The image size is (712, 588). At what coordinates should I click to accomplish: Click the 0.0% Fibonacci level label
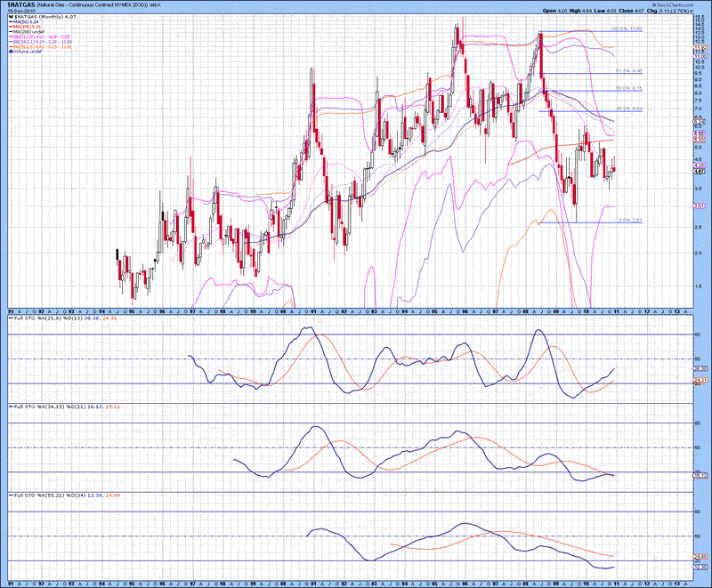(x=629, y=220)
